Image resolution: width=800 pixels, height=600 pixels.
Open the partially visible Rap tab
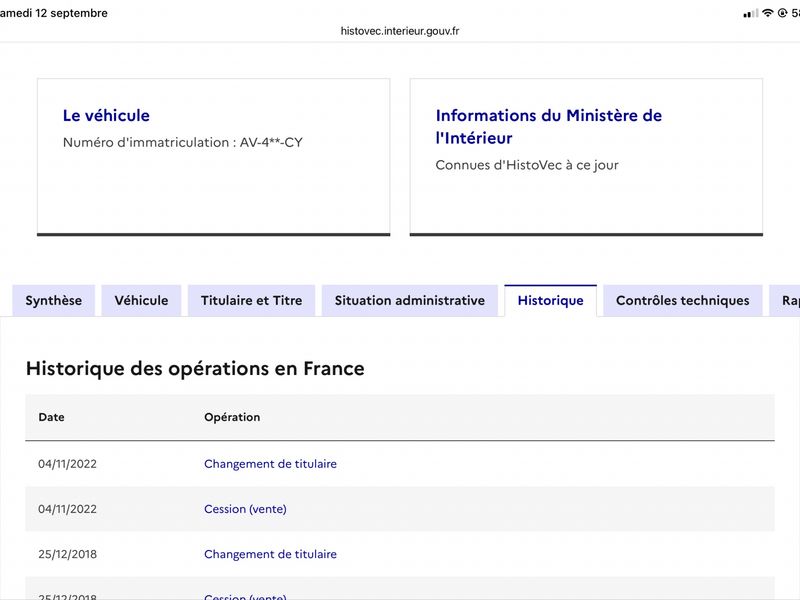pos(786,301)
